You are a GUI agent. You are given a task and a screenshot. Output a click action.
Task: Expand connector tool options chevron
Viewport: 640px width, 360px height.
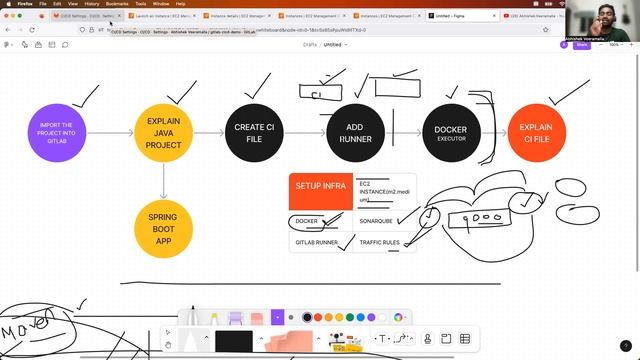411,338
